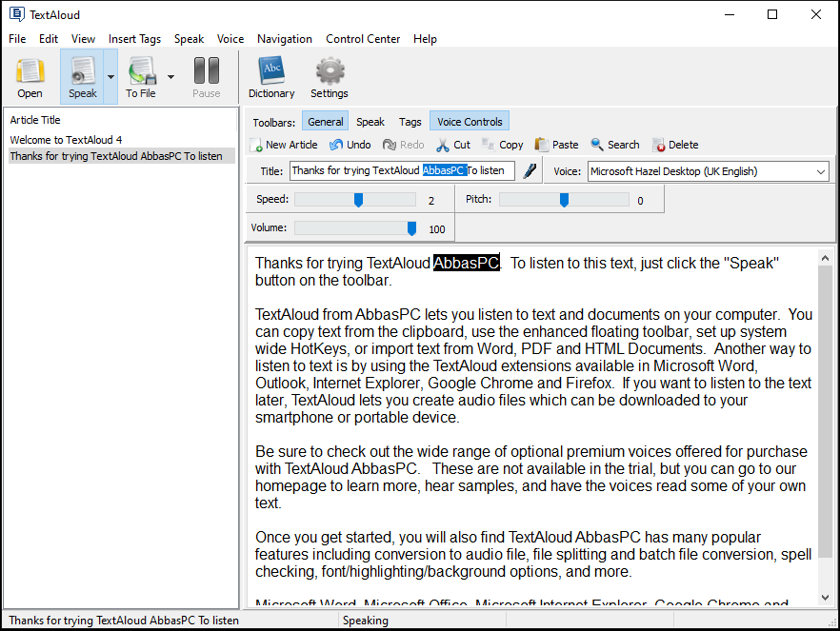The height and width of the screenshot is (631, 840).
Task: Click Speed value '2'
Action: pos(431,201)
